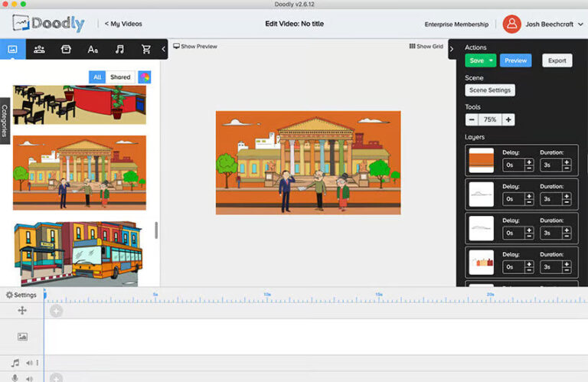Viewport: 588px width, 382px height.
Task: Mute the voiceover track speaker
Action: [x=29, y=379]
